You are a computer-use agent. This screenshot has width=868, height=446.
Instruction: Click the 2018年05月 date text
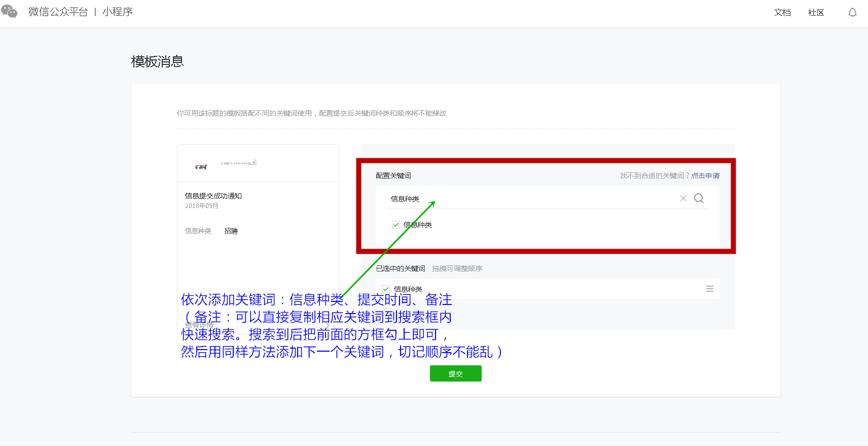tap(202, 206)
